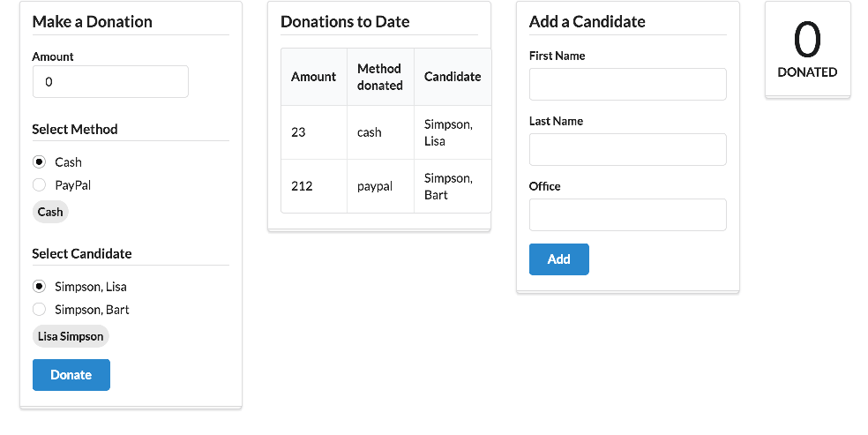This screenshot has width=868, height=435.
Task: Choose Simpson, Lisa as candidate
Action: click(x=39, y=287)
